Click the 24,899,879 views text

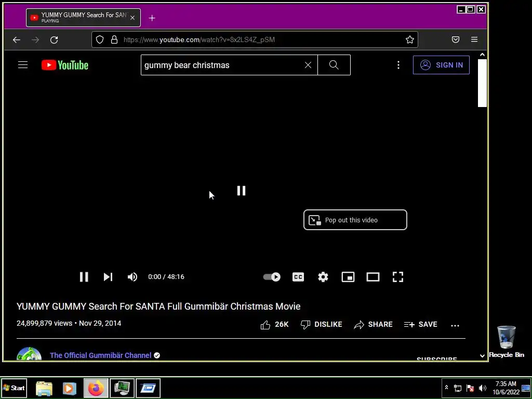tap(45, 323)
